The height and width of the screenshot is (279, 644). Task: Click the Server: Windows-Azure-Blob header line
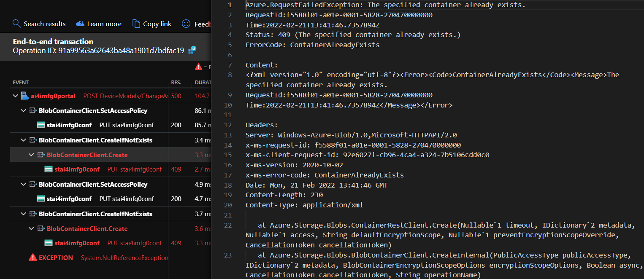(351, 135)
